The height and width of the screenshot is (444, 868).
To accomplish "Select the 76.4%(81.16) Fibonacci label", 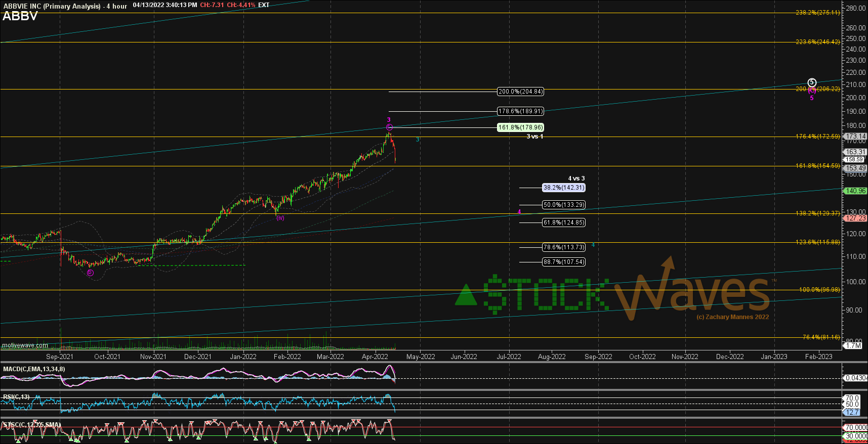I will coord(821,337).
